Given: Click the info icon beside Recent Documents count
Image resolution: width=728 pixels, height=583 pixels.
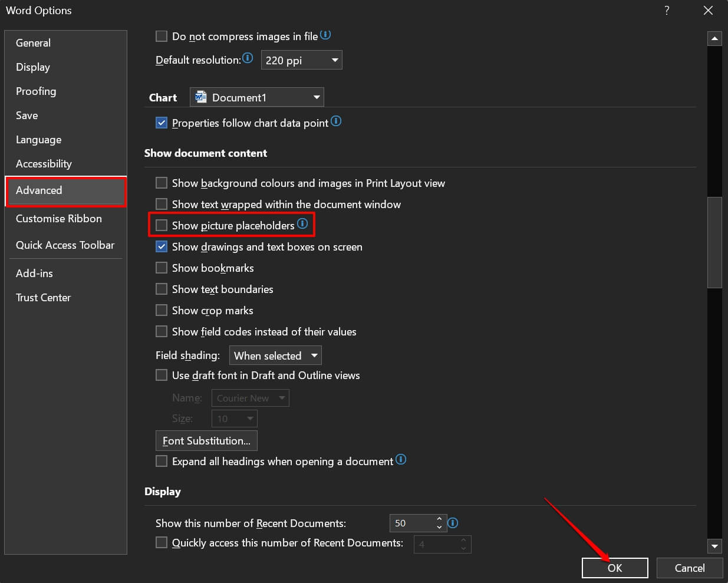Looking at the screenshot, I should [453, 523].
